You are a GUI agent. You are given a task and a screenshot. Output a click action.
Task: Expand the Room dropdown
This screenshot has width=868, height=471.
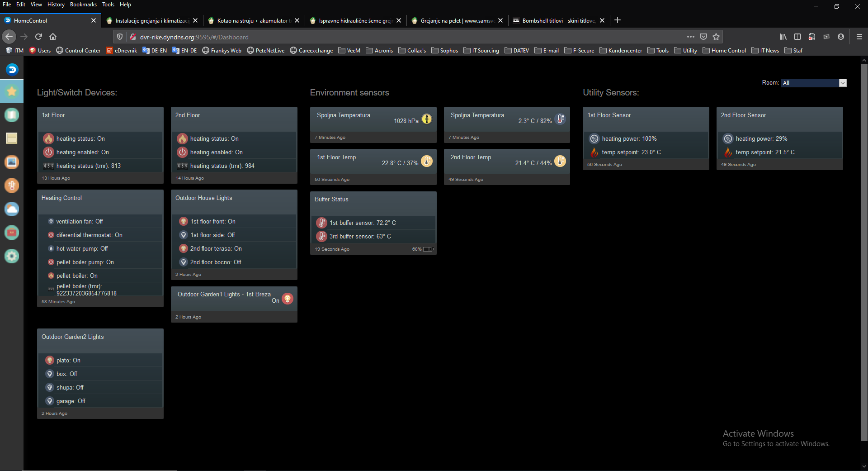[x=842, y=83]
